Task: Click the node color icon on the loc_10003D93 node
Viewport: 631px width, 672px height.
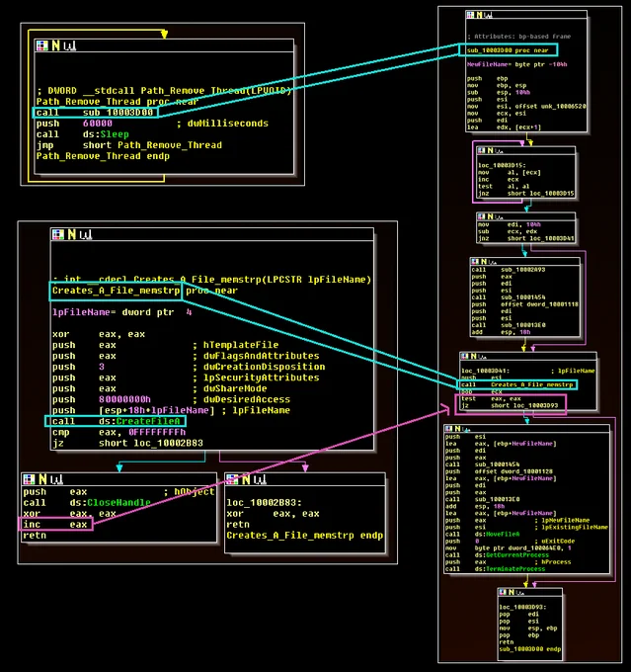Action: [503, 592]
